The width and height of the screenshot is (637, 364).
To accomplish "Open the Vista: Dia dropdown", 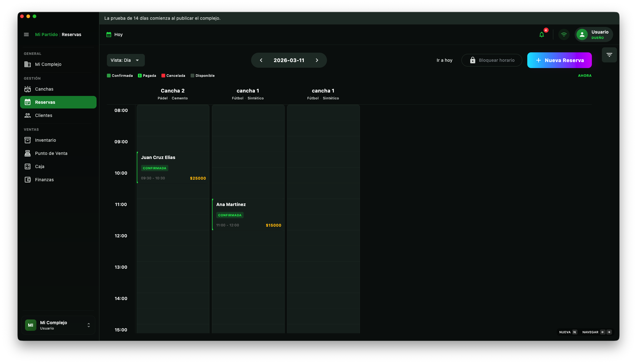I will pos(125,60).
